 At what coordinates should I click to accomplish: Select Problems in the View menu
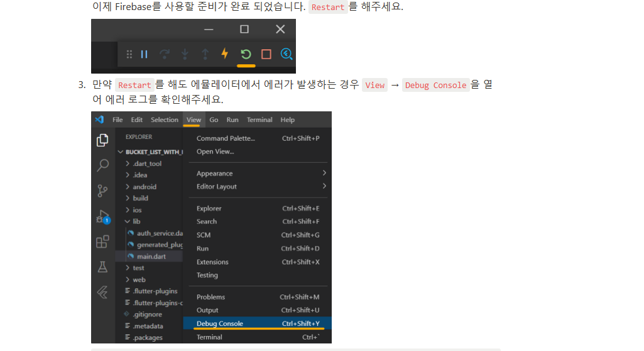pos(258,297)
